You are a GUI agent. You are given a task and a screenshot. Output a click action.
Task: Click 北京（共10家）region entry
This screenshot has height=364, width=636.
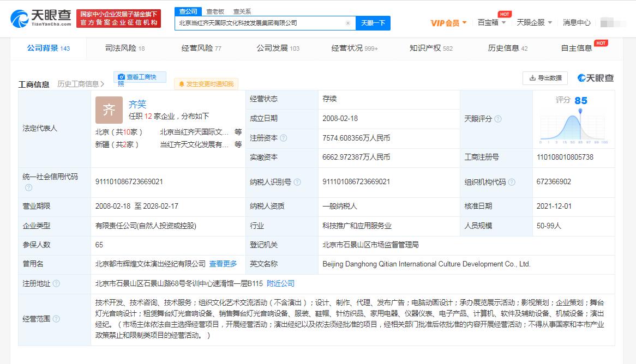pyautogui.click(x=119, y=132)
